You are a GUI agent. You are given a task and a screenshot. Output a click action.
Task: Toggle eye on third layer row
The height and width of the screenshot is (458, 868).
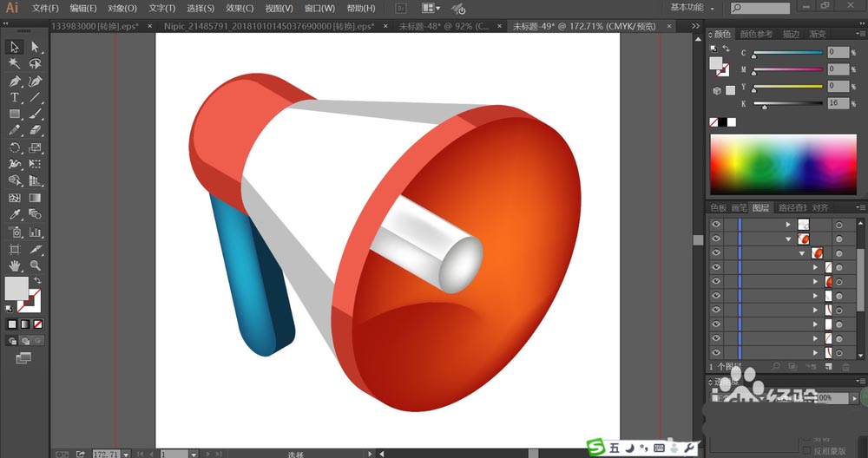(716, 252)
